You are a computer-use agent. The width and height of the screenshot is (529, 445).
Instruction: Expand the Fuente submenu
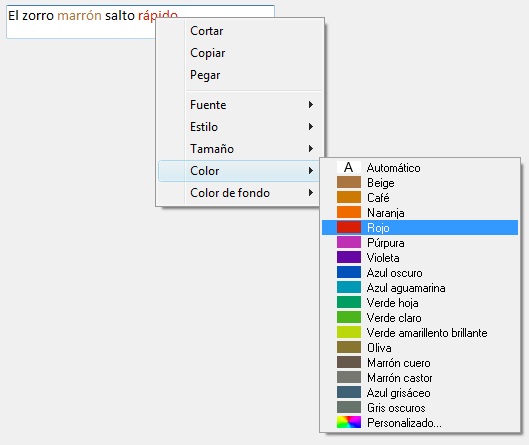(239, 105)
